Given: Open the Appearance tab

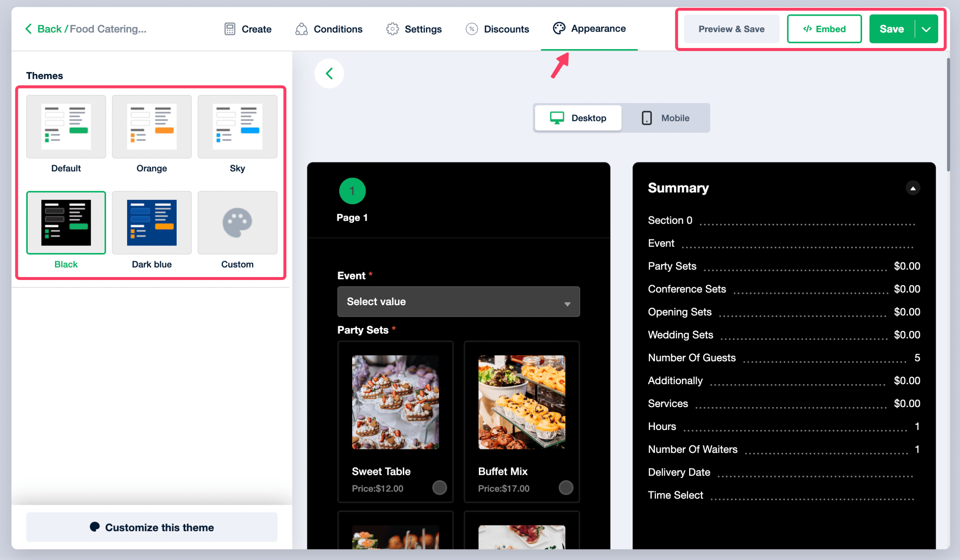Looking at the screenshot, I should point(589,28).
